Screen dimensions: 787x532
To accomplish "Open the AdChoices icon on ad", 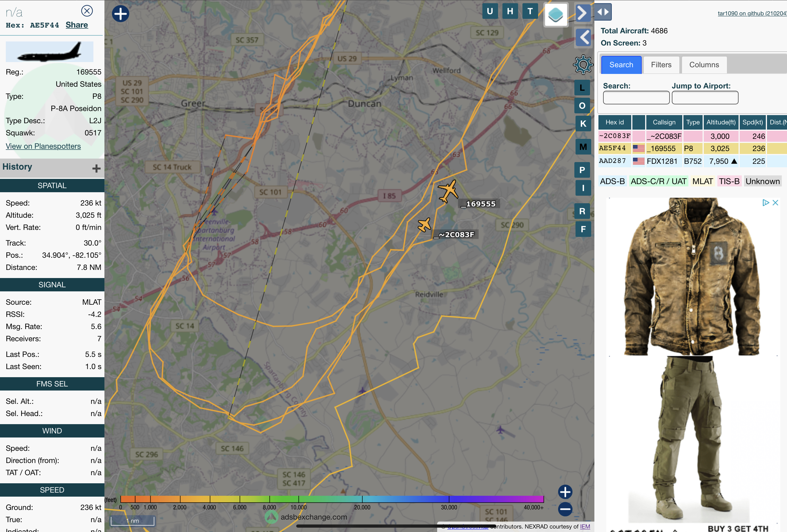I will pos(765,203).
